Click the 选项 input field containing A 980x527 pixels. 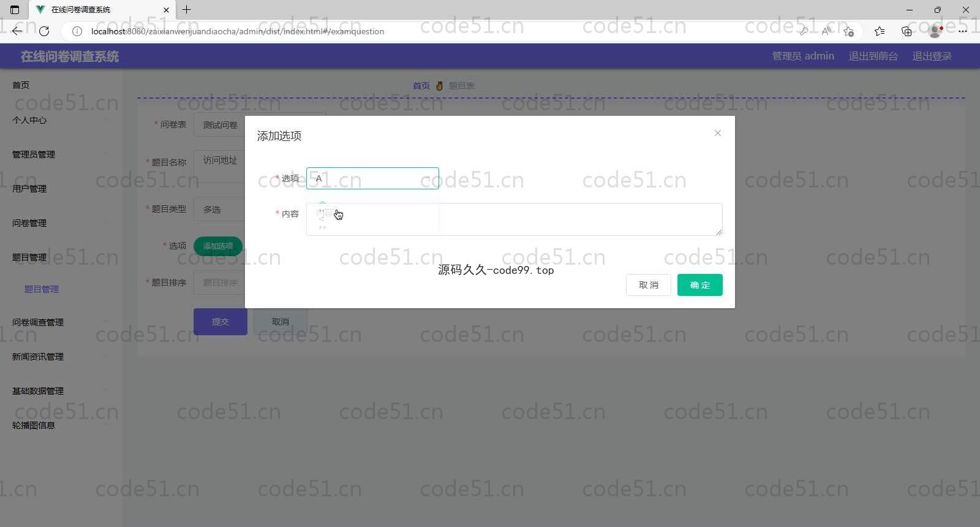pyautogui.click(x=372, y=178)
